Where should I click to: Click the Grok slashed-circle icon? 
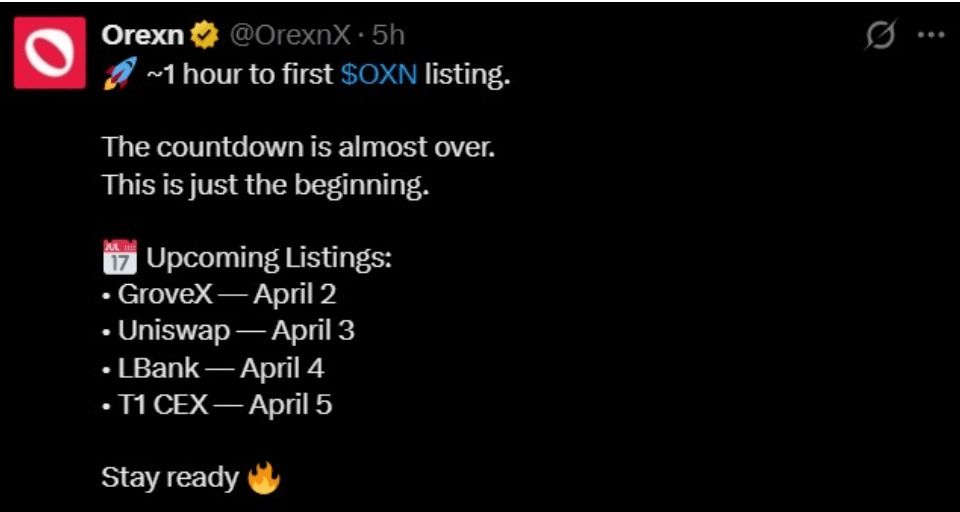click(880, 35)
